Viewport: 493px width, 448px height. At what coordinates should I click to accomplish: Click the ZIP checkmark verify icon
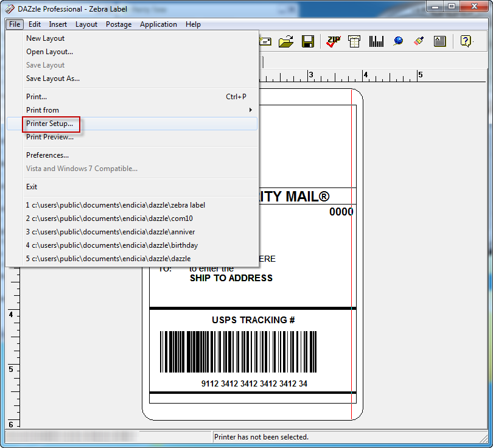click(x=334, y=41)
